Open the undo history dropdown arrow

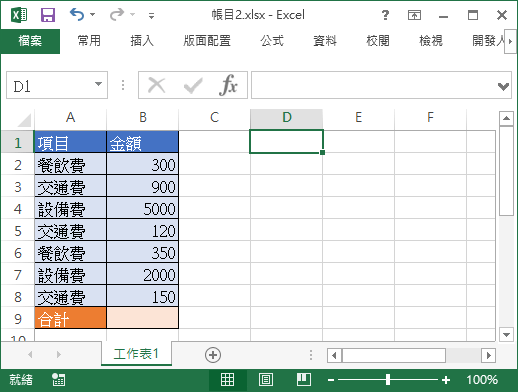92,15
